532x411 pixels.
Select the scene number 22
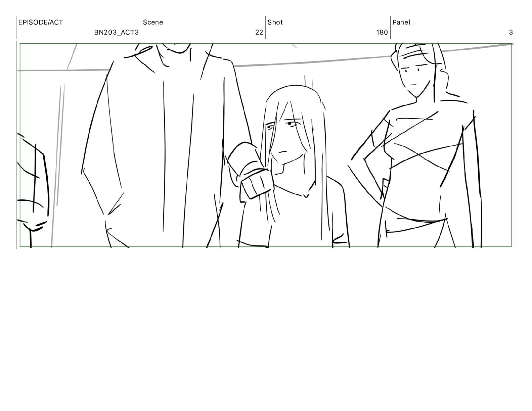tap(259, 33)
